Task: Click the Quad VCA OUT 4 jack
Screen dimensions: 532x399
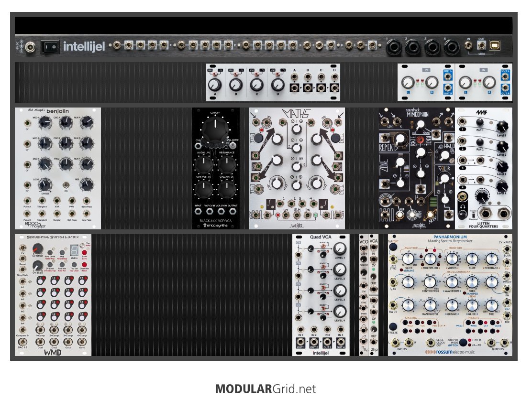Action: coord(340,343)
